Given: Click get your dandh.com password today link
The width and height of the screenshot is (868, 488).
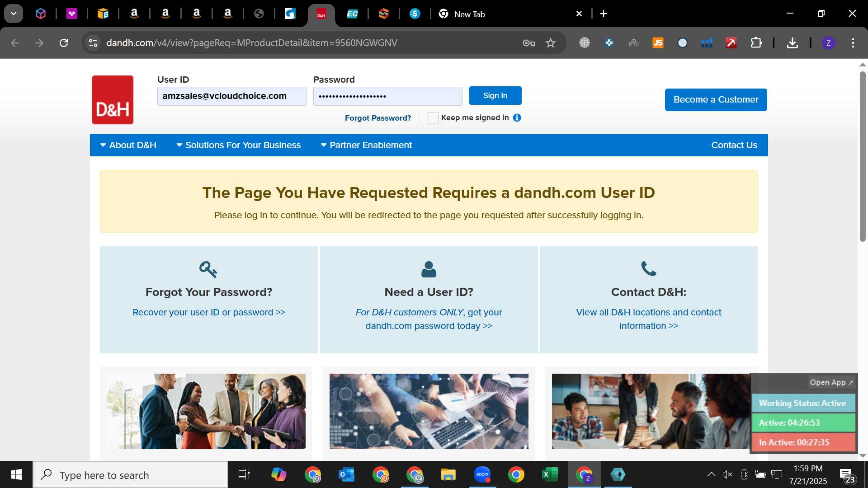Looking at the screenshot, I should coord(429,319).
